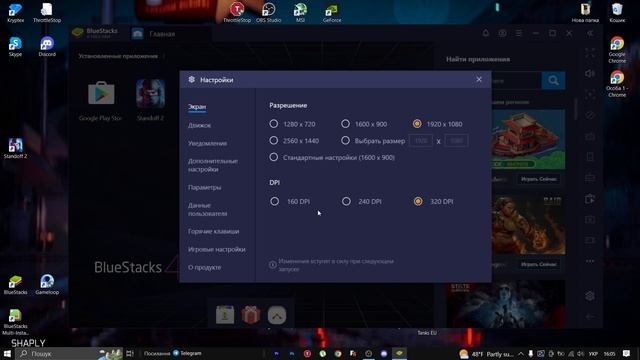This screenshot has width=640, height=360.
Task: Close the Настройки dialog
Action: [x=479, y=80]
